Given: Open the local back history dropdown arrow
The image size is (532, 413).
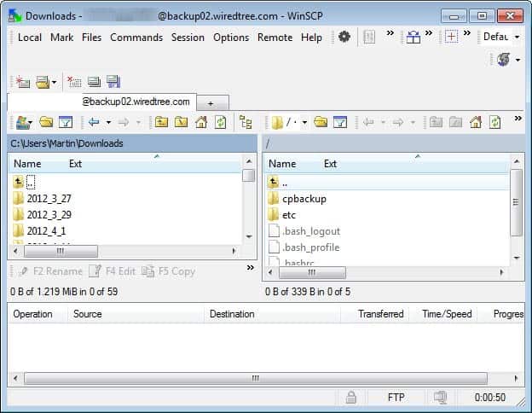Looking at the screenshot, I should point(108,122).
